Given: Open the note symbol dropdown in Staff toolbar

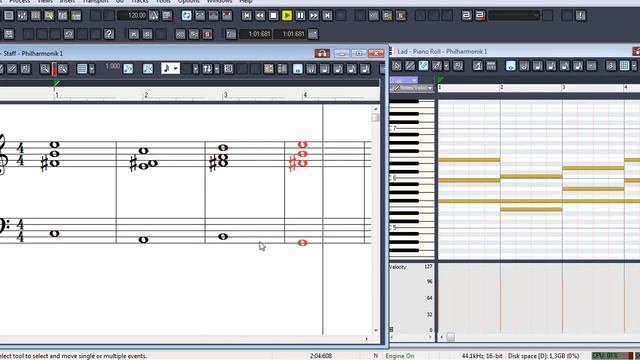Looking at the screenshot, I should (171, 69).
